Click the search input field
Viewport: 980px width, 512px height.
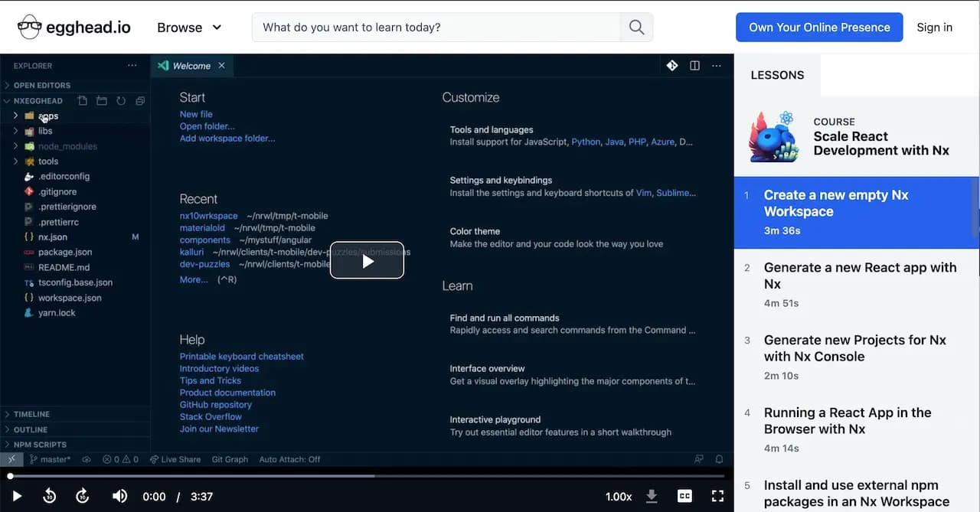click(436, 28)
